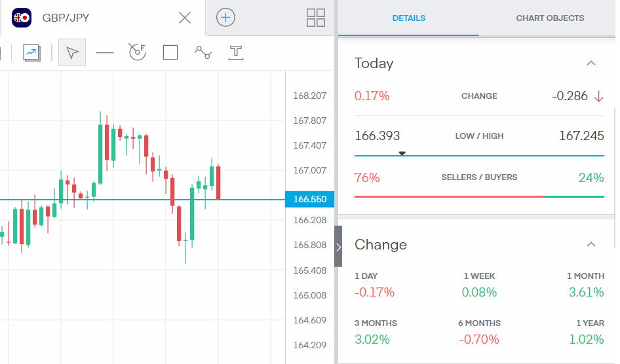Image resolution: width=620 pixels, height=364 pixels.
Task: Click the low/high range slider marker
Action: pyautogui.click(x=402, y=153)
